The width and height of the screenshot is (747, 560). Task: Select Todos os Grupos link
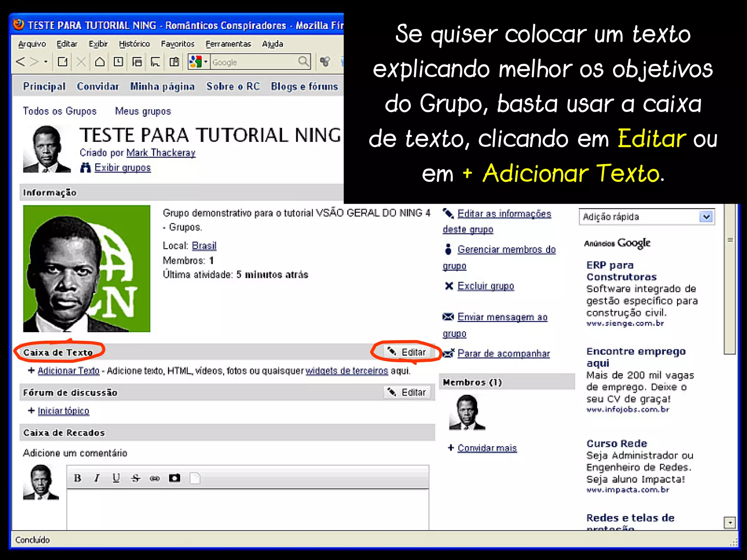coord(60,111)
